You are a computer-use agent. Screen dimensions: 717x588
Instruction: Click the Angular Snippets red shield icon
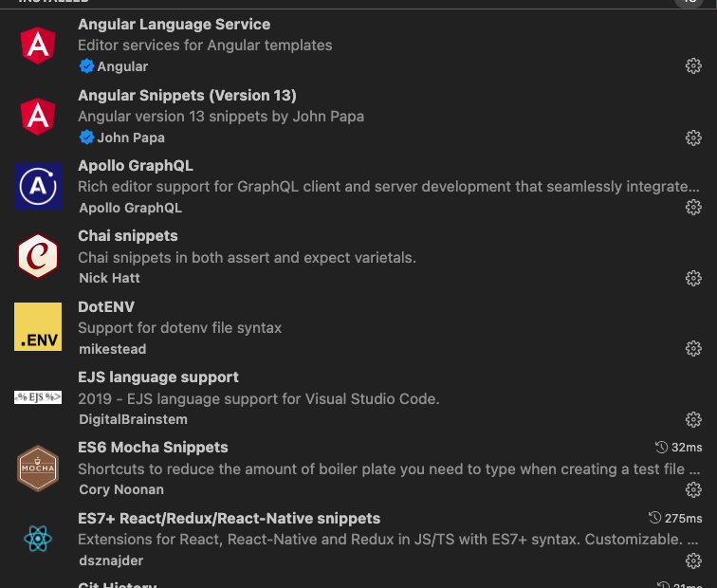pos(38,116)
